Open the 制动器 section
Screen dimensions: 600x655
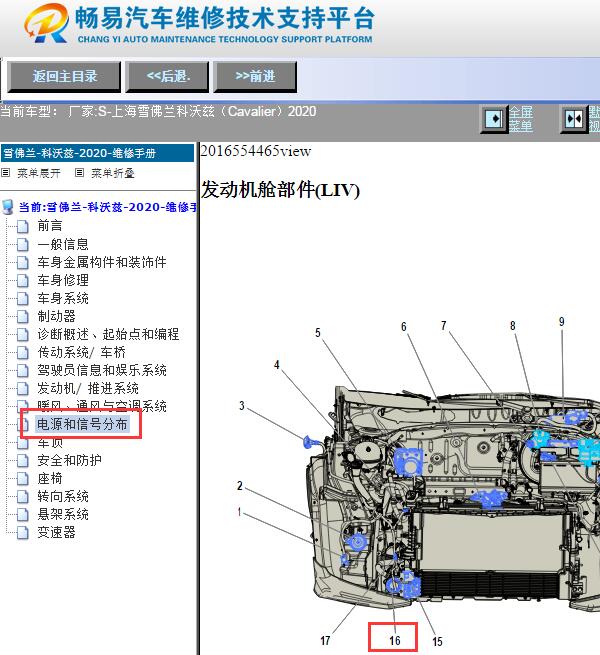point(56,316)
